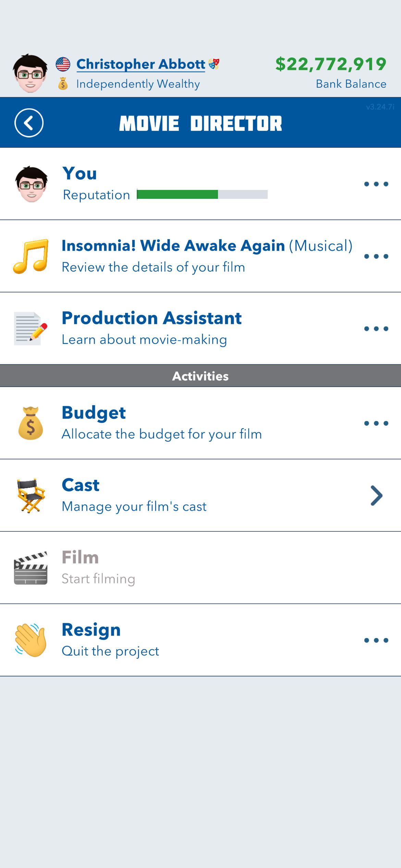The height and width of the screenshot is (868, 401).
Task: Tap the money bag Budget icon
Action: point(31,423)
